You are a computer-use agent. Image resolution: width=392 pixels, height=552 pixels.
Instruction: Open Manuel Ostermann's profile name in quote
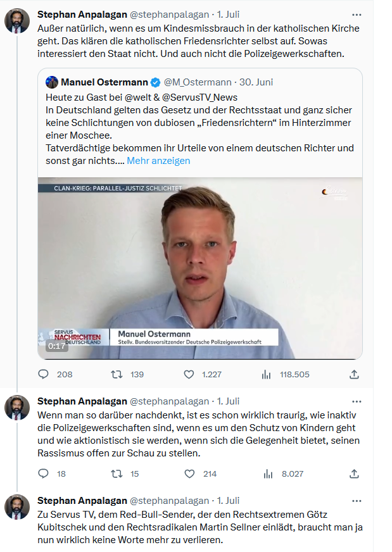pos(104,82)
